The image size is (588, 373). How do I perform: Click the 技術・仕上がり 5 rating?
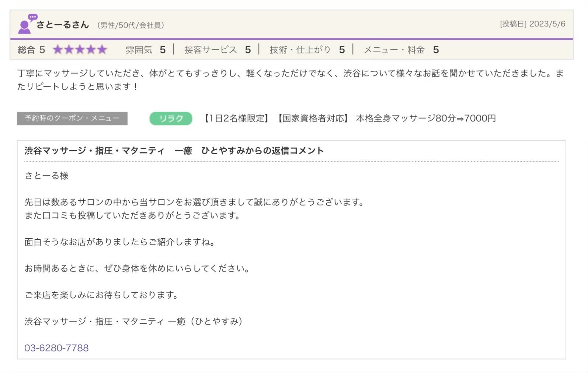click(x=307, y=50)
